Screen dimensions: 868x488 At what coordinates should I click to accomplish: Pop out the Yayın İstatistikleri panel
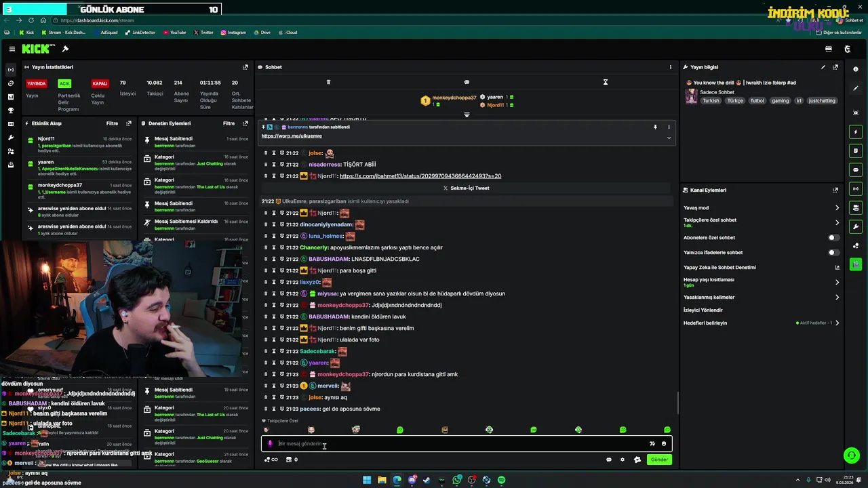pyautogui.click(x=245, y=67)
